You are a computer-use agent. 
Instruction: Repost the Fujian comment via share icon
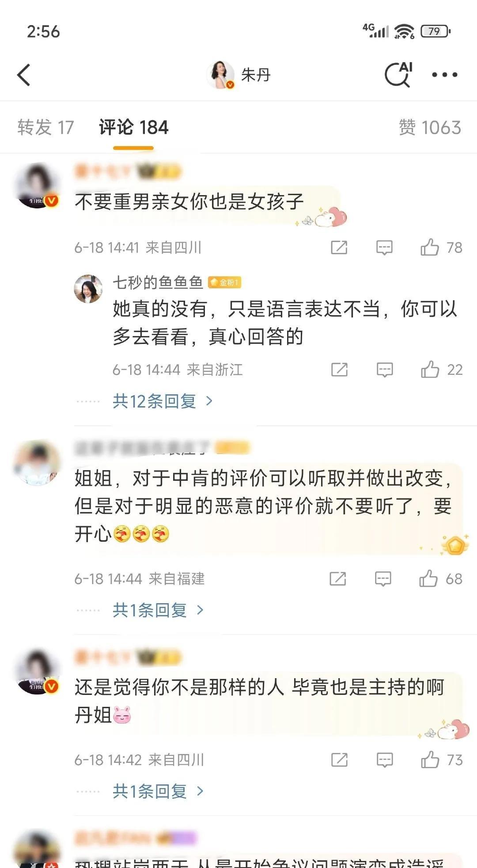pos(338,579)
